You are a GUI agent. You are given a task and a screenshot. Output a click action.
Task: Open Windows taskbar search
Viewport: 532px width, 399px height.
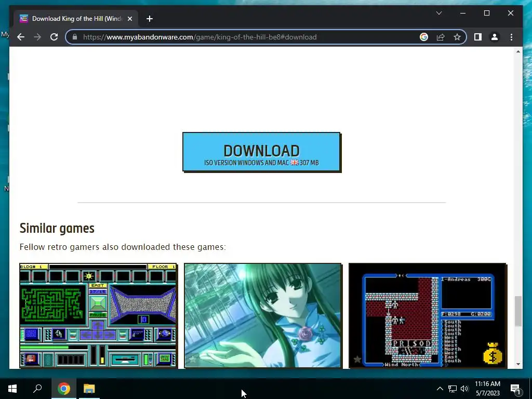point(37,389)
